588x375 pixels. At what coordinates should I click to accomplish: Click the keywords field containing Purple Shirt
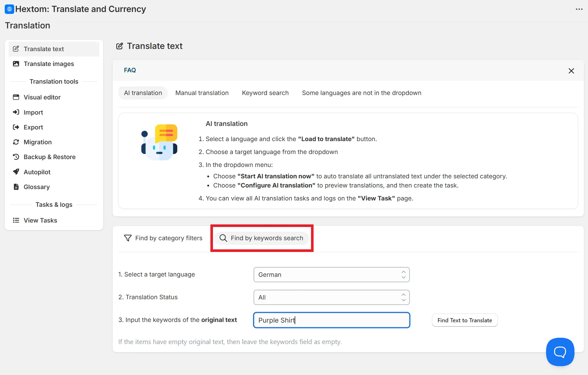332,320
